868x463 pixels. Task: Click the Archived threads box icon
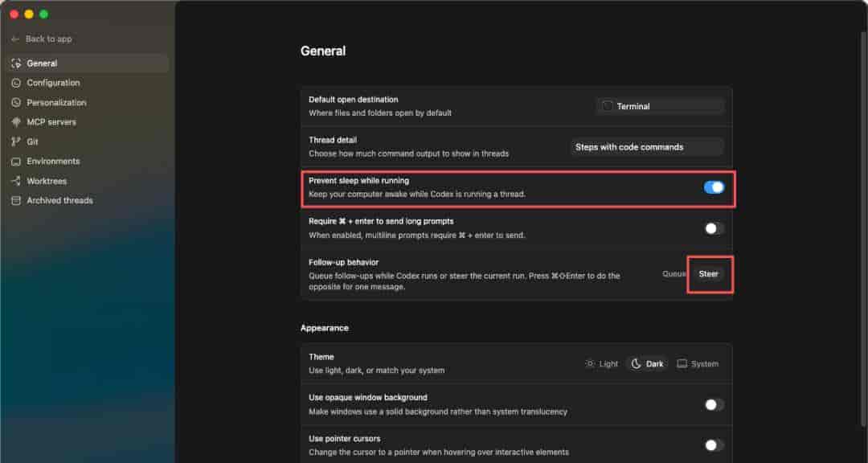[x=16, y=200]
